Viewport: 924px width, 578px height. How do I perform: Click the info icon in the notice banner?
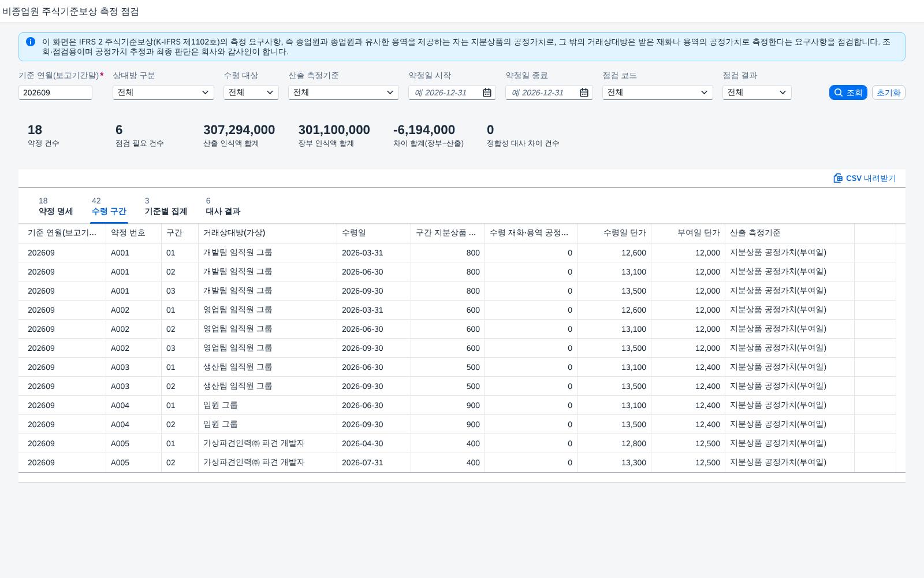click(x=31, y=42)
